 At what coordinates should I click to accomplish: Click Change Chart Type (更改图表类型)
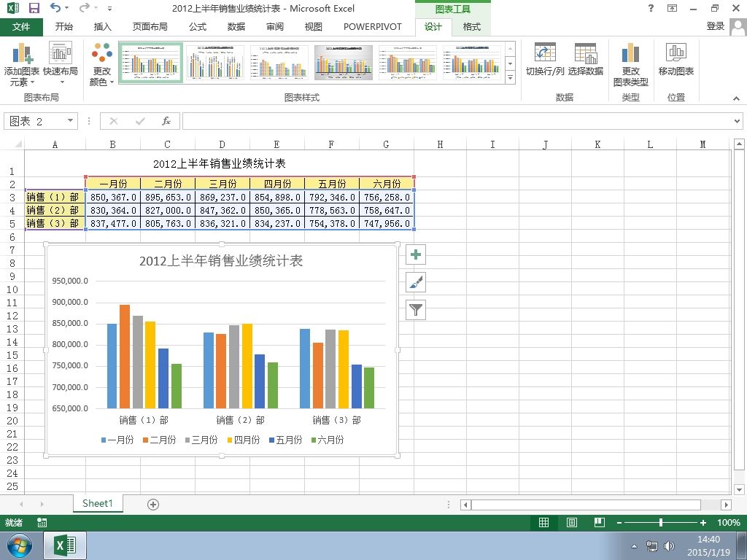[630, 64]
